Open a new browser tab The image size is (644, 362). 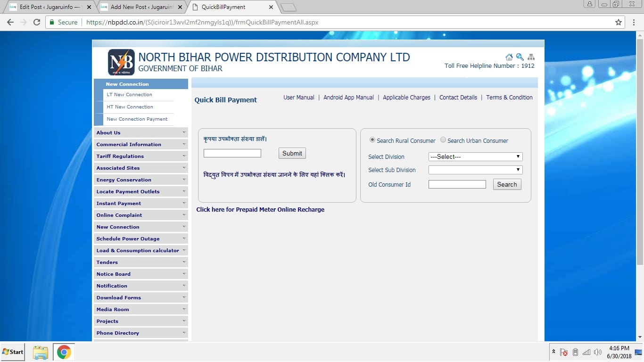click(x=288, y=7)
